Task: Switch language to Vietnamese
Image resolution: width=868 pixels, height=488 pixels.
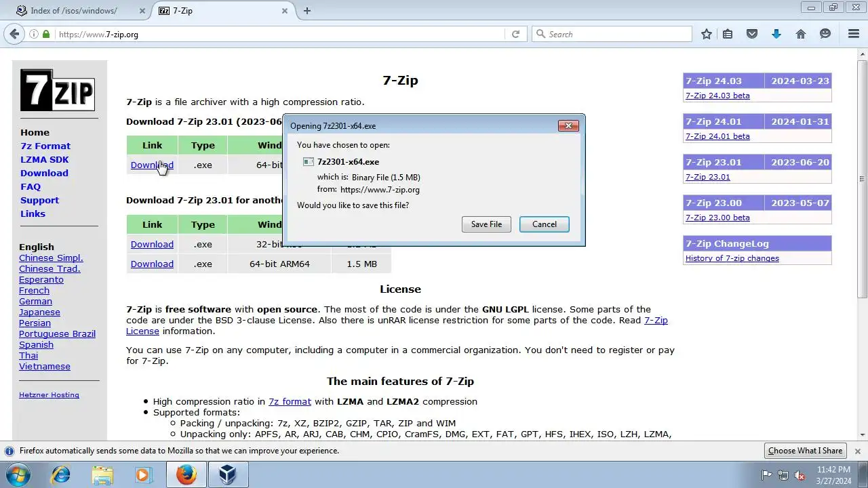Action: click(45, 366)
